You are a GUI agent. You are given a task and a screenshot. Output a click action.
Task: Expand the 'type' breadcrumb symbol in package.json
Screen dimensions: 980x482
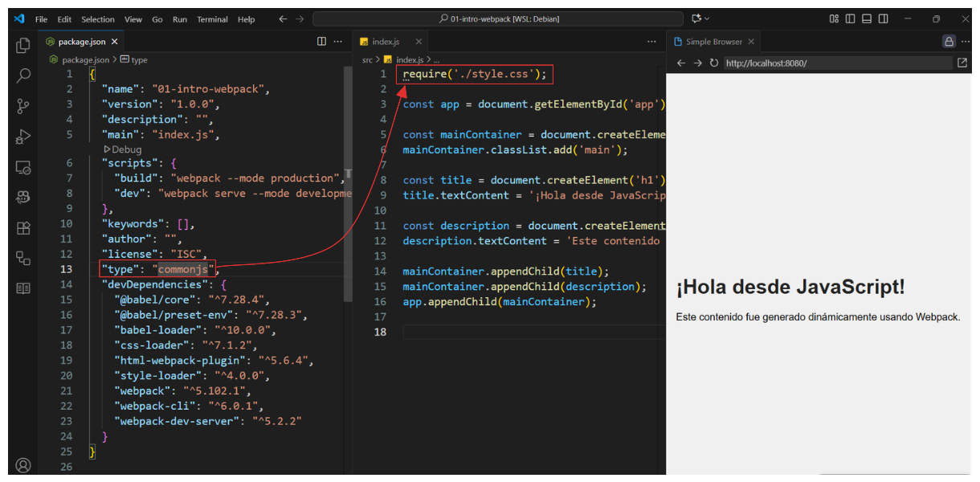139,59
